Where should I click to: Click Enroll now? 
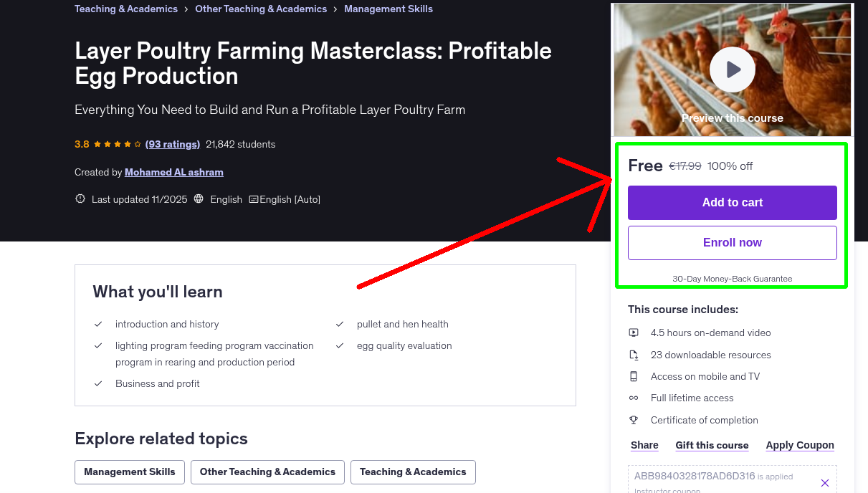732,242
